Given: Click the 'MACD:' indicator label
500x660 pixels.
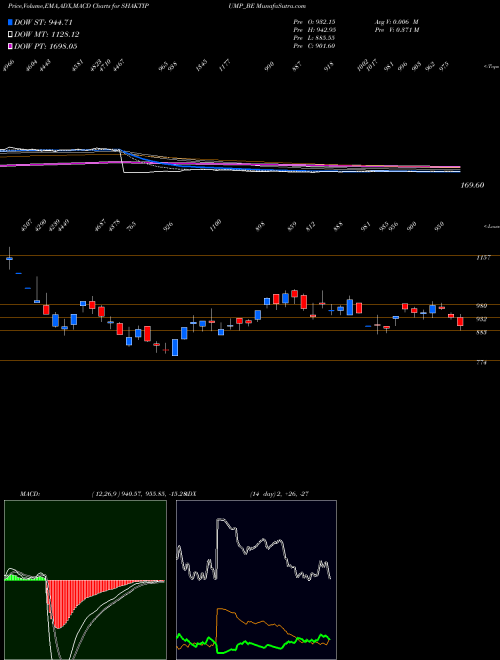Looking at the screenshot, I should [x=29, y=494].
